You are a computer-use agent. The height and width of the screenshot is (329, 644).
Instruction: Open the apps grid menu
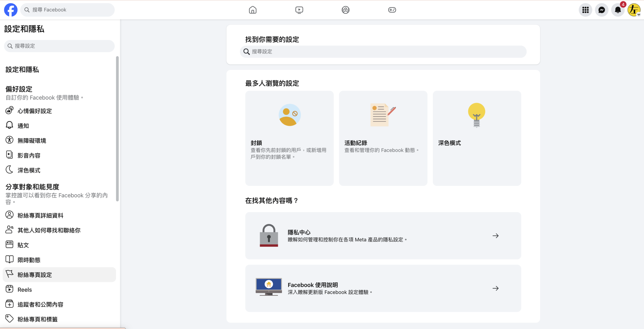(x=585, y=10)
